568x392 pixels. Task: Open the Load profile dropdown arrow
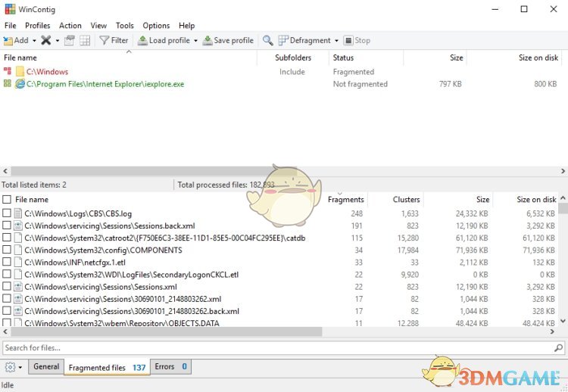195,40
